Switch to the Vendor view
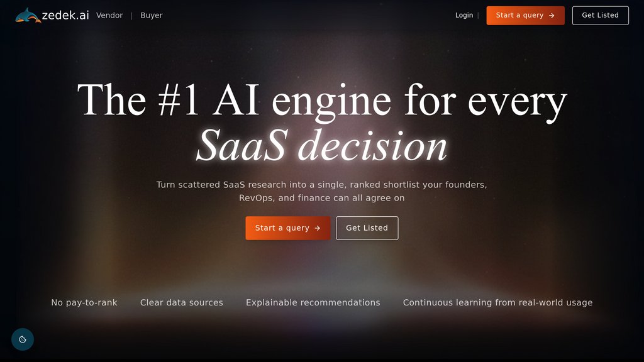This screenshot has width=644, height=362. (109, 15)
